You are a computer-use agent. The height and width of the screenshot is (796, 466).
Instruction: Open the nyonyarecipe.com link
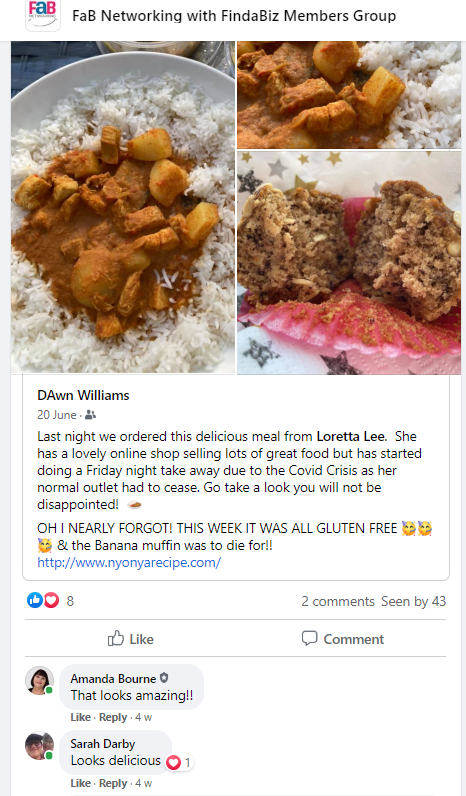pyautogui.click(x=129, y=562)
